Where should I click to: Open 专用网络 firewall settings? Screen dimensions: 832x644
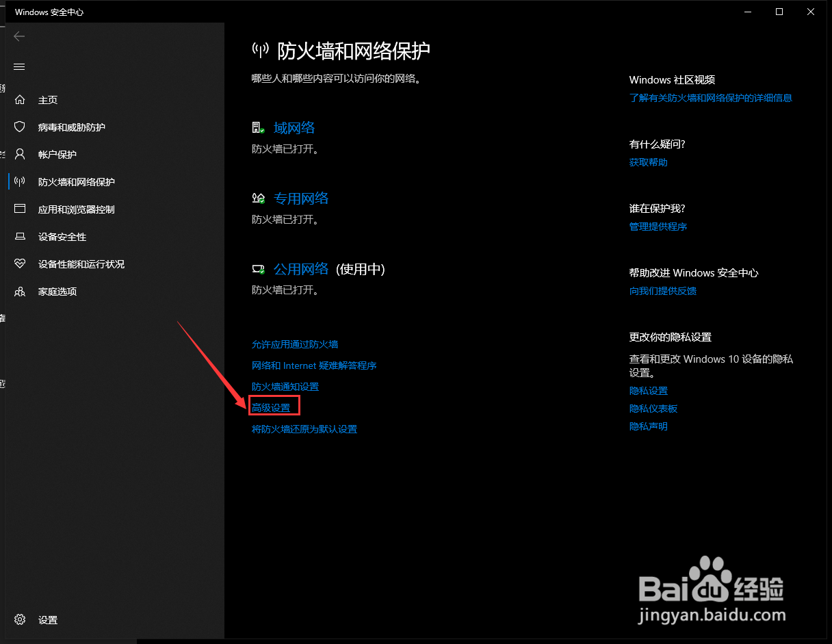click(x=301, y=197)
